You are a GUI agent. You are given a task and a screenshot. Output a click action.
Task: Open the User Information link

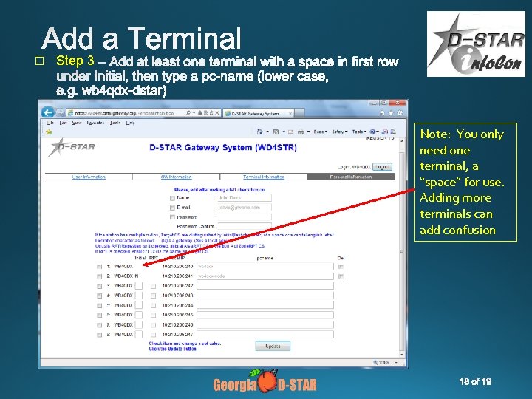pyautogui.click(x=89, y=177)
